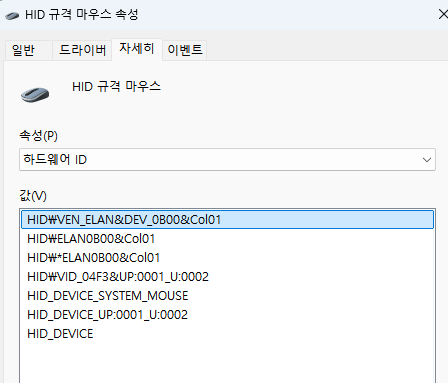Image resolution: width=448 pixels, height=383 pixels.
Task: Select value HID₩ELAN0B00&Col01
Action: click(227, 239)
